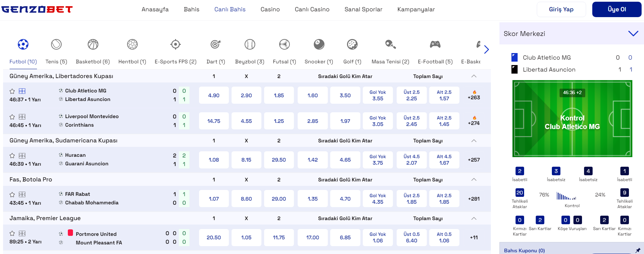Select the Basketbol sport icon
The width and height of the screenshot is (644, 254).
click(x=93, y=45)
